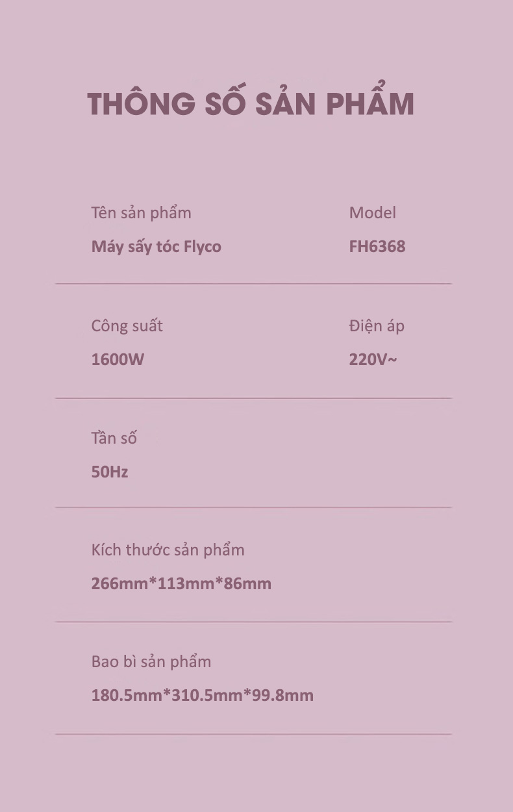Click the divider below product dimensions row
The image size is (513, 812).
pos(253,622)
